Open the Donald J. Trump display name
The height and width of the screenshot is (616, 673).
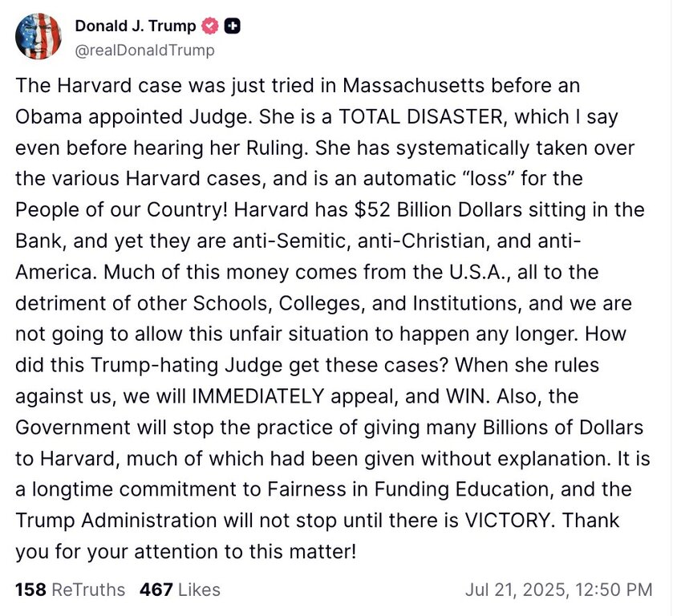tap(136, 26)
